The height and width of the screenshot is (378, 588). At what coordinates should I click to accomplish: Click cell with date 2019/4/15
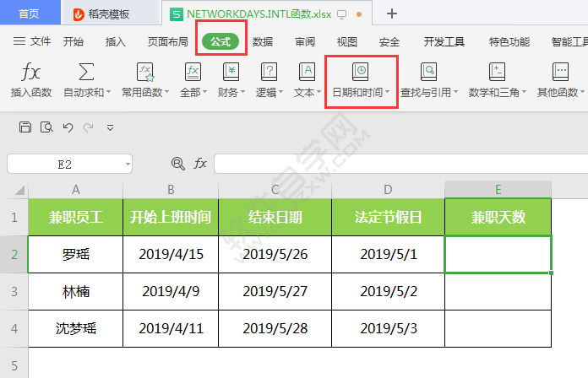click(171, 254)
